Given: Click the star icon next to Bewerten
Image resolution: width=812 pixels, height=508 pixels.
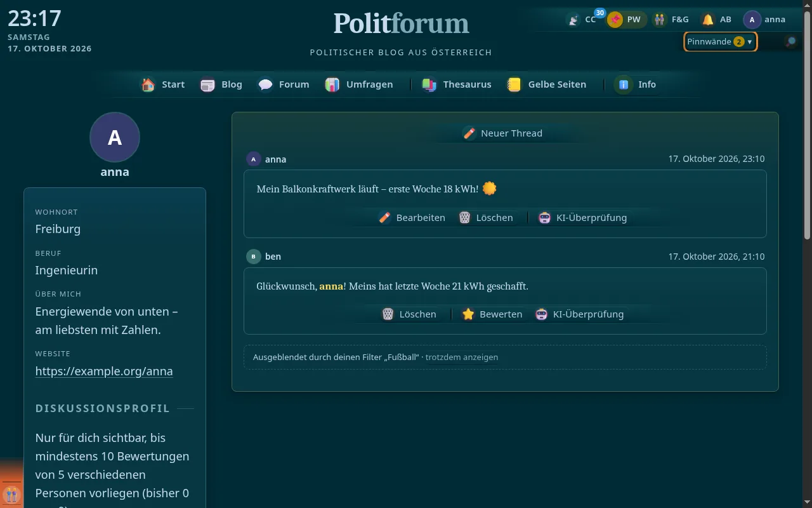Looking at the screenshot, I should (468, 314).
